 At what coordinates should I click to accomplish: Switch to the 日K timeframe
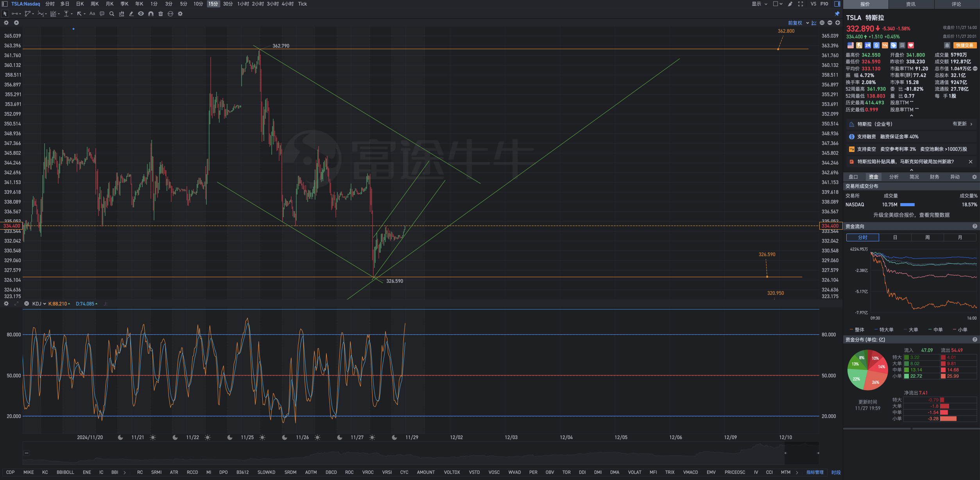click(80, 4)
